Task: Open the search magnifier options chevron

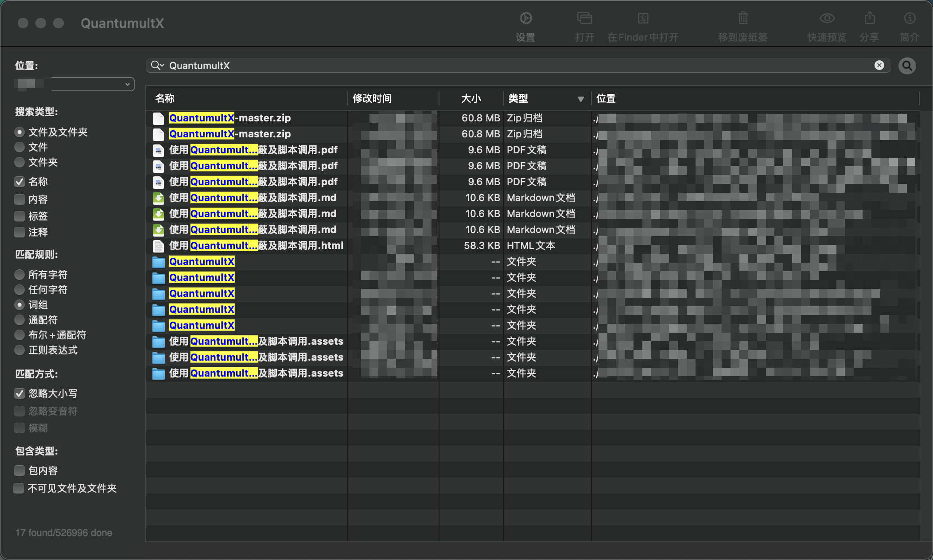Action: pos(157,66)
